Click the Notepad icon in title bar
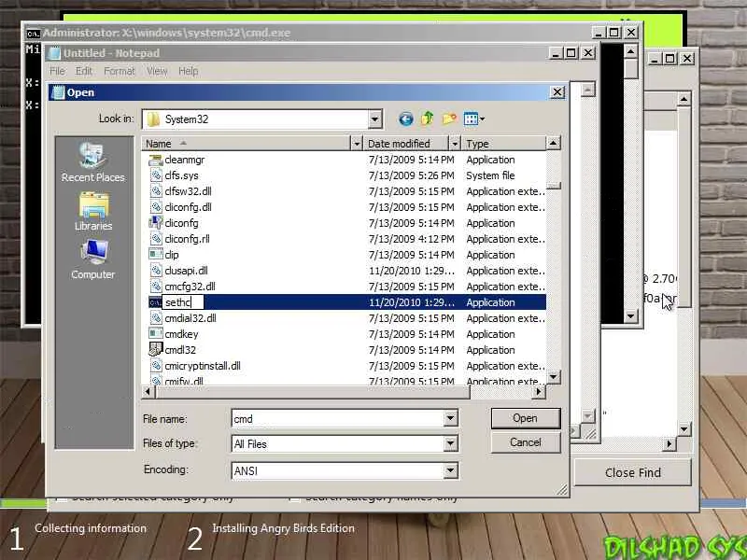Screen dimensions: 747x560 coord(55,53)
